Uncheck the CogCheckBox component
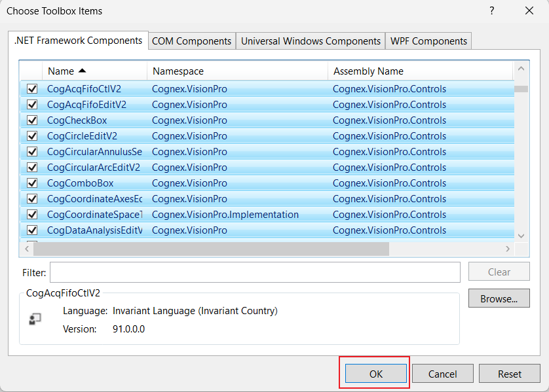549x392 pixels. 31,120
